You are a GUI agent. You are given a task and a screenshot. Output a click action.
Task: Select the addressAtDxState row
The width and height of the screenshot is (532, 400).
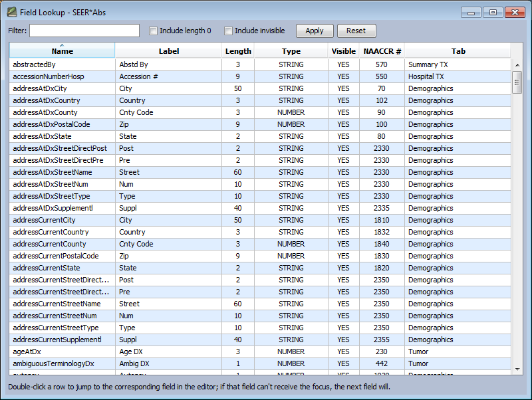tap(260, 136)
